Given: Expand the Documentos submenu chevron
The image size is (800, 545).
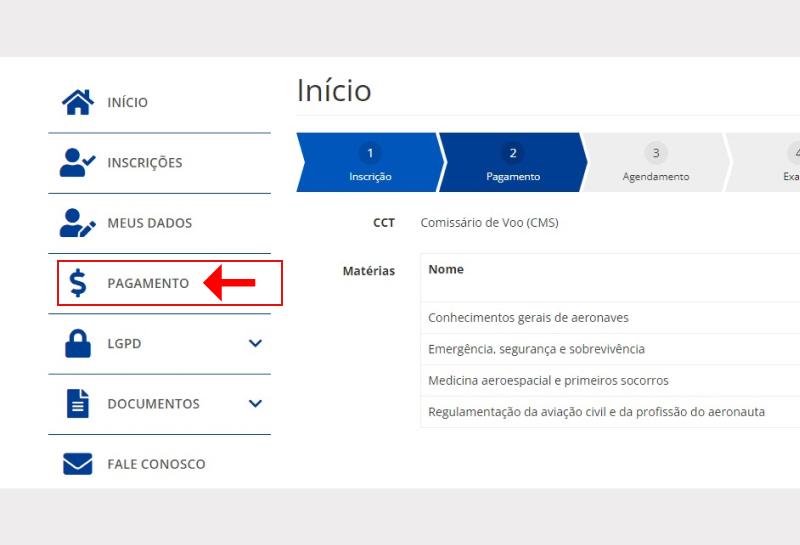Looking at the screenshot, I should (255, 404).
